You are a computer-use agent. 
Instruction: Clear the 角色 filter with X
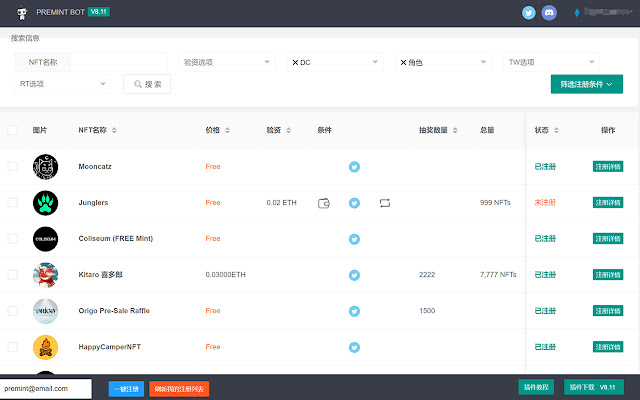(x=403, y=62)
